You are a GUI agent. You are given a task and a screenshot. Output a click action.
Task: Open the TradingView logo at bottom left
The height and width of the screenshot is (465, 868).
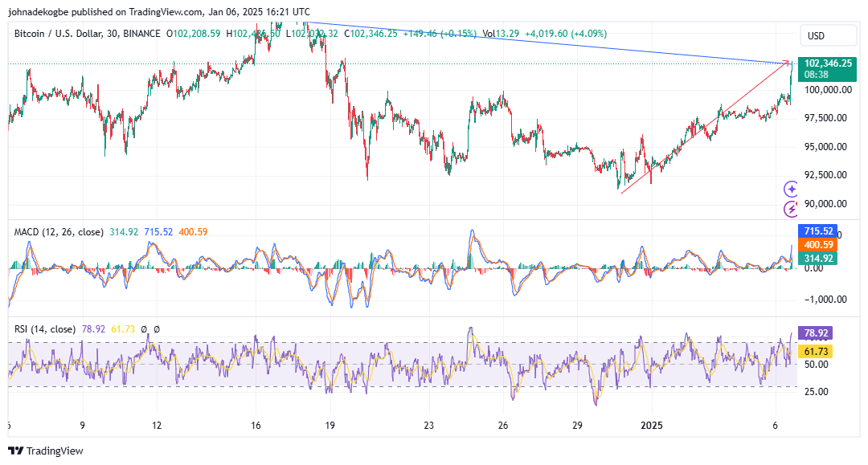[x=46, y=451]
